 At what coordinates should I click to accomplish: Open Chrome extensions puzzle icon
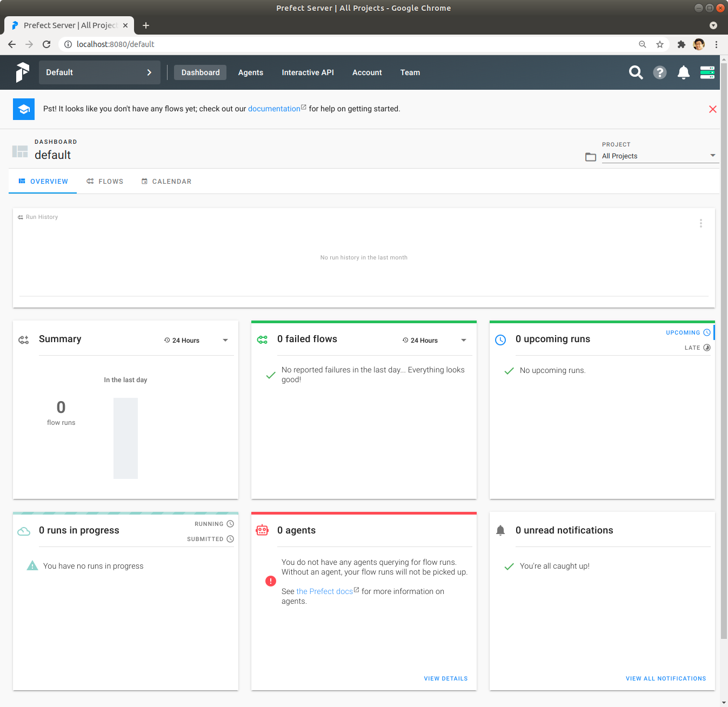682,44
